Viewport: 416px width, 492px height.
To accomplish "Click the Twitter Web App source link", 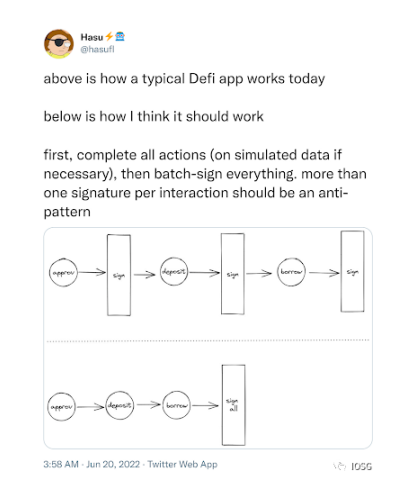I will (x=182, y=464).
